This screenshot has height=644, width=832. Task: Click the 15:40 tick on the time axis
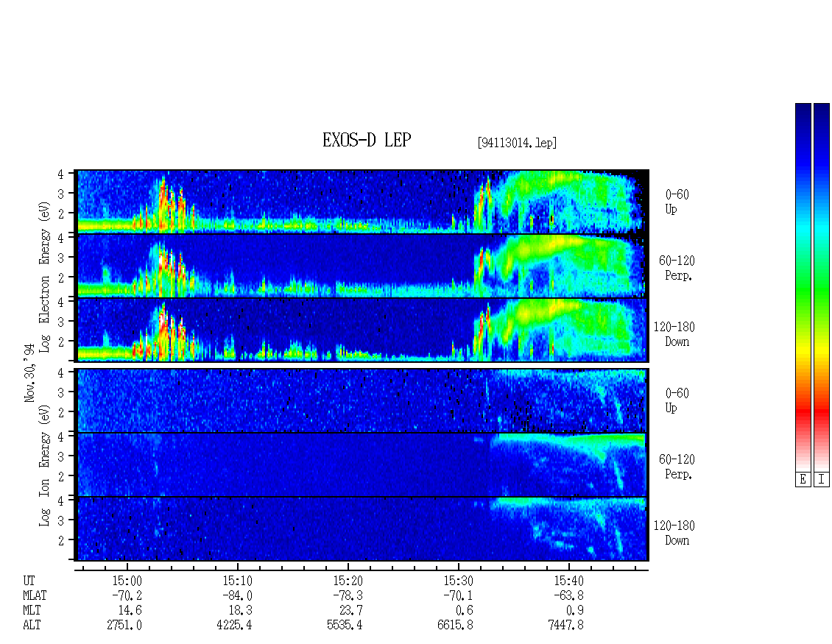pyautogui.click(x=568, y=567)
